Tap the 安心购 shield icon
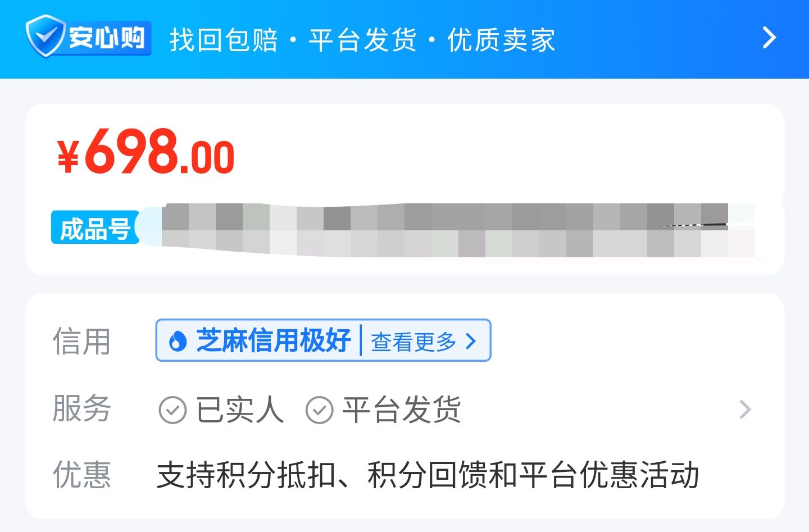The height and width of the screenshot is (532, 809). point(46,36)
